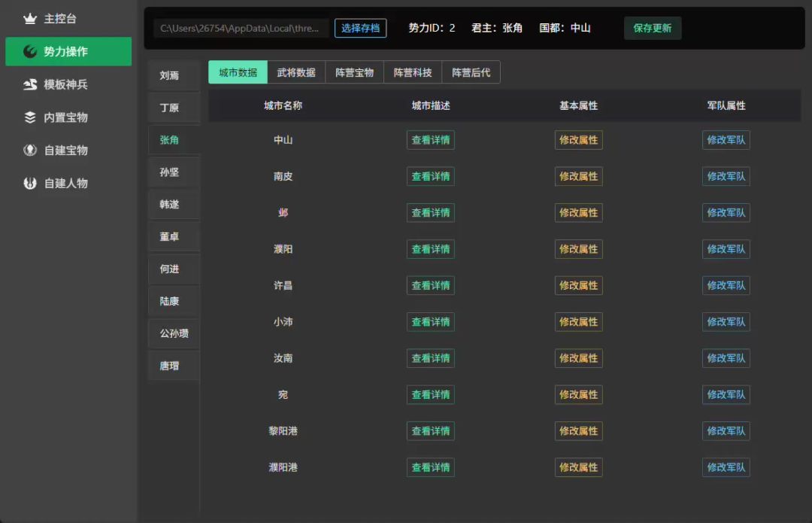Select 刘焉 in the faction list
The height and width of the screenshot is (523, 812).
point(169,76)
